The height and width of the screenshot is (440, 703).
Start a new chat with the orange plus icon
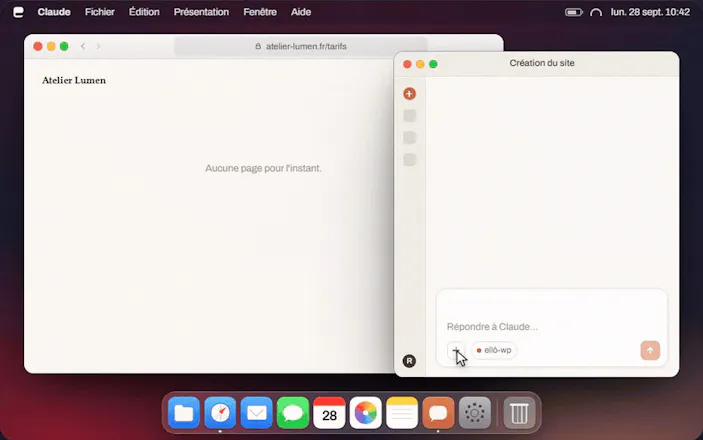[x=409, y=94]
